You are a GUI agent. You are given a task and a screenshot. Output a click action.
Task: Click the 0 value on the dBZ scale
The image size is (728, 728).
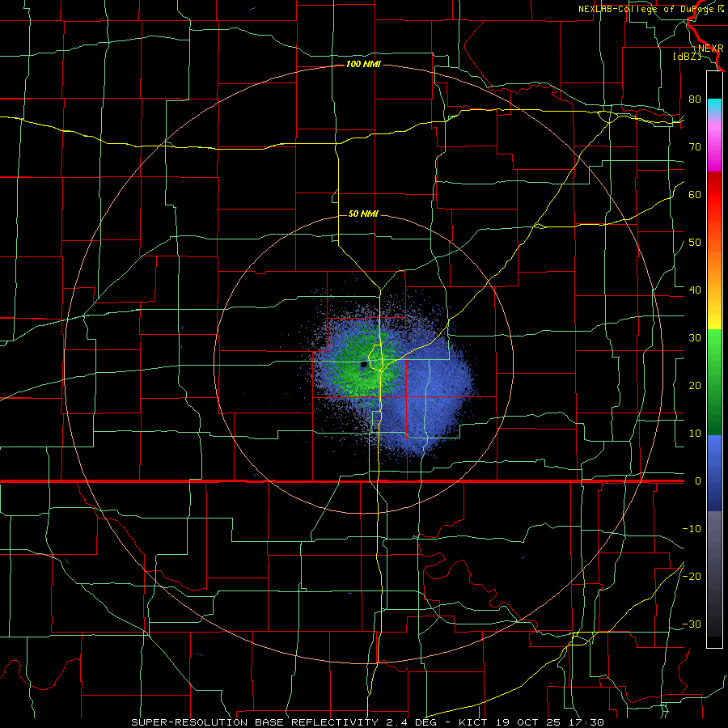pyautogui.click(x=698, y=481)
